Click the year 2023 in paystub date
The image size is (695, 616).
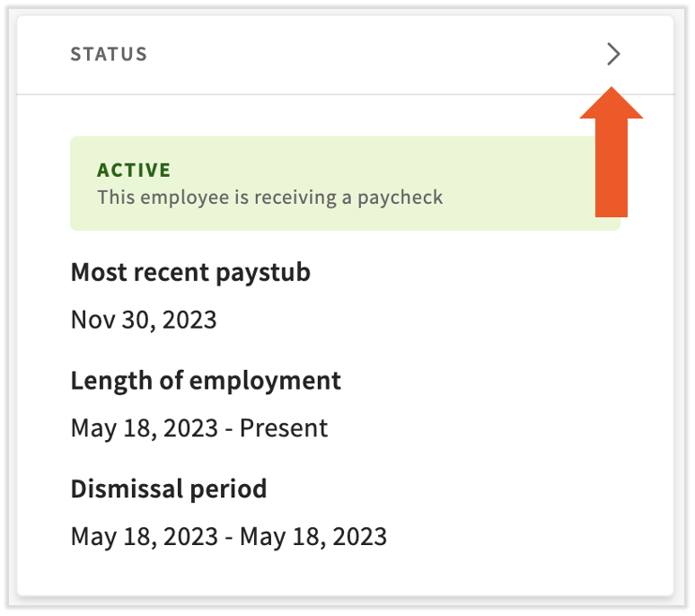point(189,320)
